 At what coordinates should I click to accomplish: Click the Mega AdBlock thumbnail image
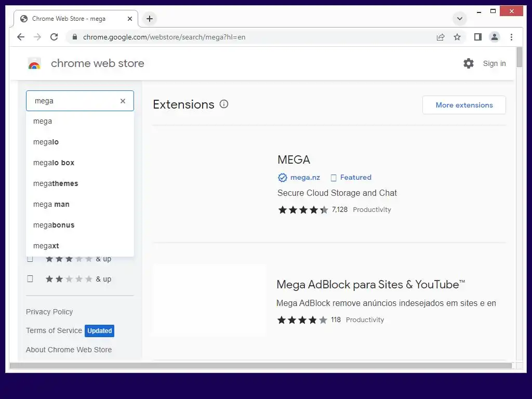[x=209, y=301]
